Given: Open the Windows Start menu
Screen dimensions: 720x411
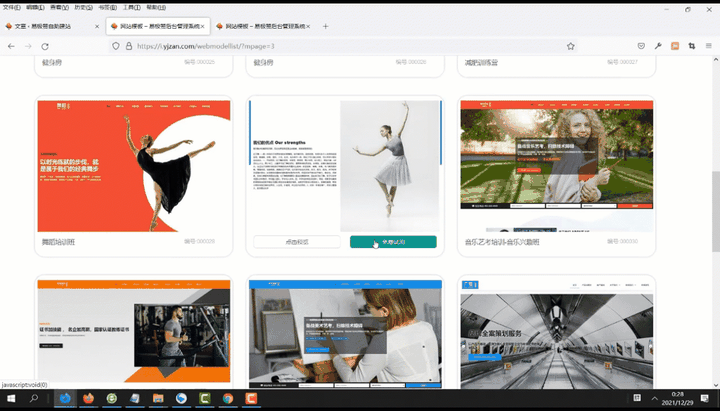Looking at the screenshot, I should (11, 398).
